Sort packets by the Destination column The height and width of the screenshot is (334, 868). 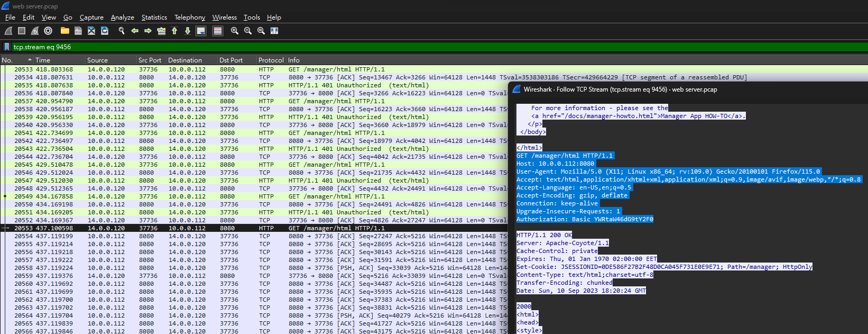pyautogui.click(x=192, y=60)
